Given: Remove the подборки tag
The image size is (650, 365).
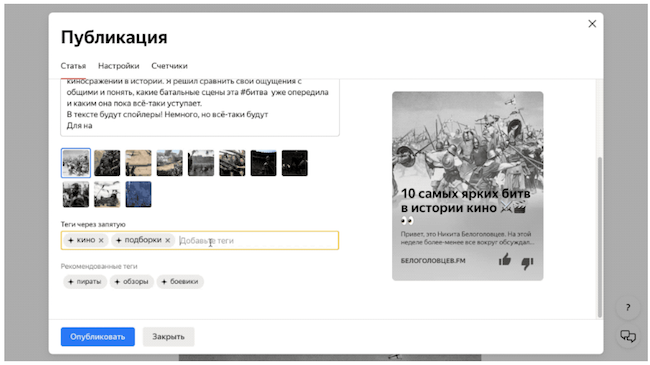Looking at the screenshot, I should [x=167, y=240].
